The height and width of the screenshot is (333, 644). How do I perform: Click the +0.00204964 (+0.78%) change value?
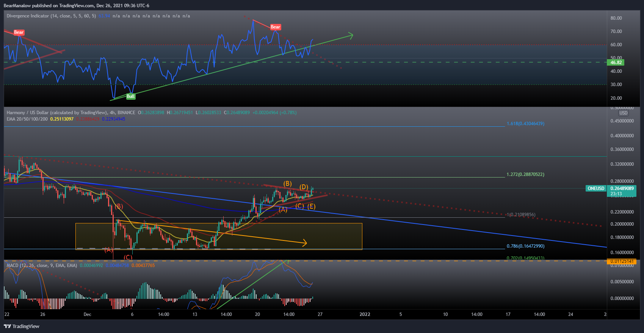(275, 113)
